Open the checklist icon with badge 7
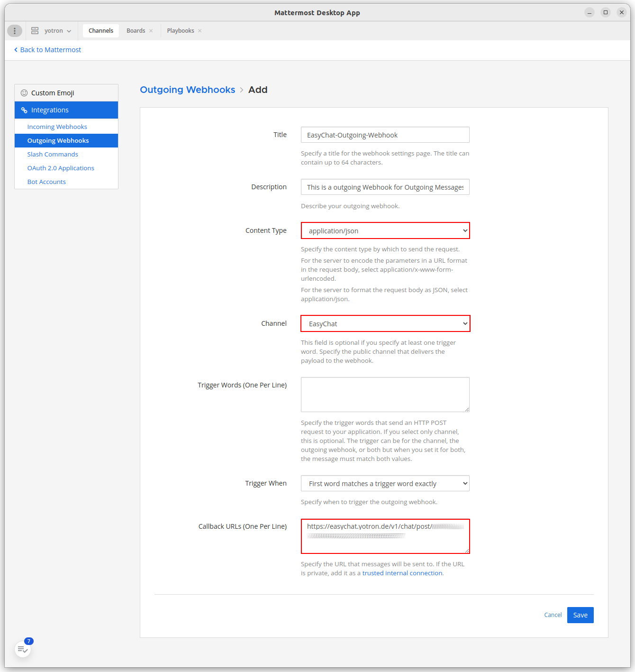Screen dimensions: 635x672 (x=23, y=649)
